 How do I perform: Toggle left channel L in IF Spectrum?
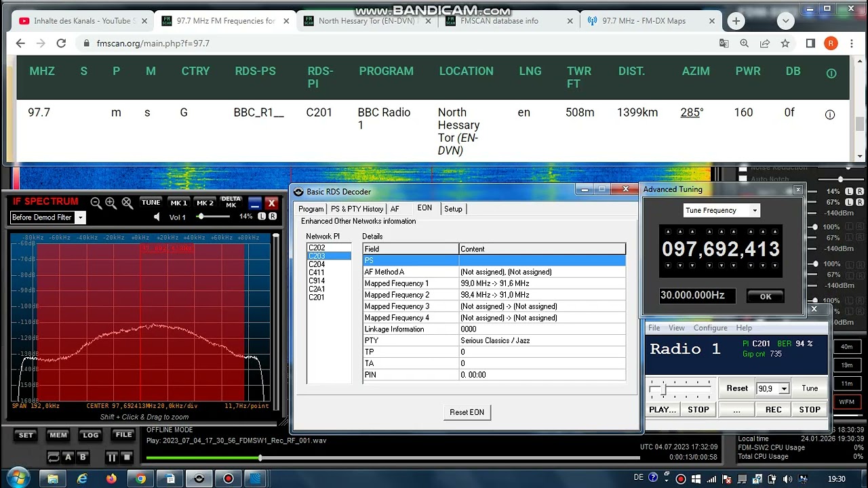[262, 217]
